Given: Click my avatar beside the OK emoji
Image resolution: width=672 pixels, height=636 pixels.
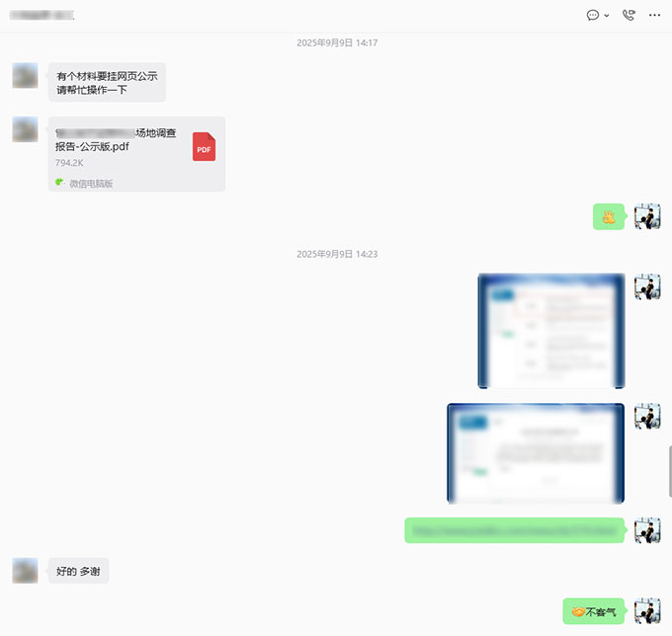Looking at the screenshot, I should point(647,216).
